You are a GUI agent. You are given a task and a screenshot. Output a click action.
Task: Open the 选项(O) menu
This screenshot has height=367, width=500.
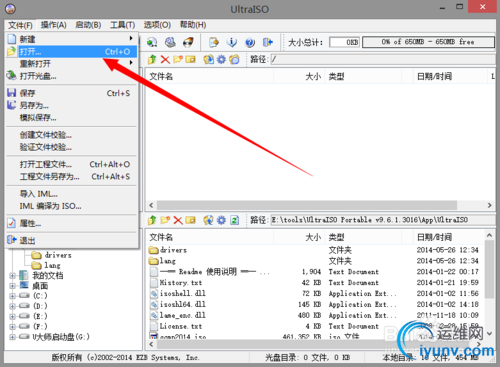(157, 25)
